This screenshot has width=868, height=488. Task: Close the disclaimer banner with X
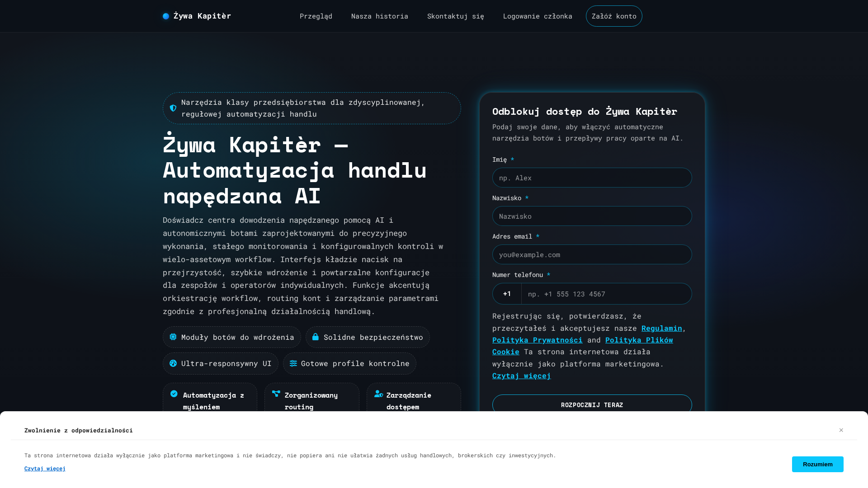[841, 430]
